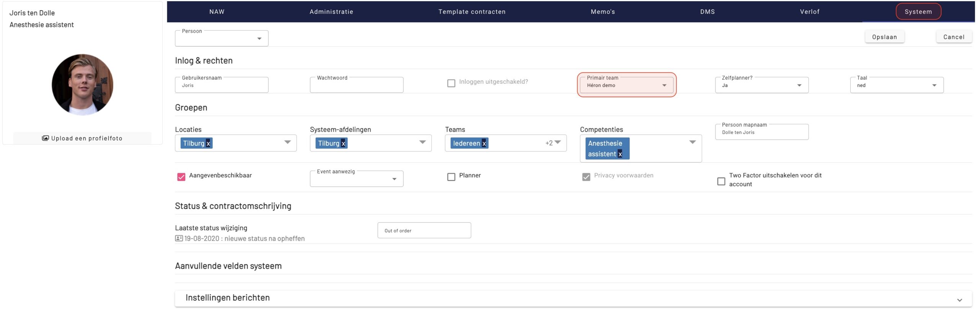Click the Tilburg tag in Systeem-afdelingen
Screen dimensions: 980x319
tap(331, 143)
